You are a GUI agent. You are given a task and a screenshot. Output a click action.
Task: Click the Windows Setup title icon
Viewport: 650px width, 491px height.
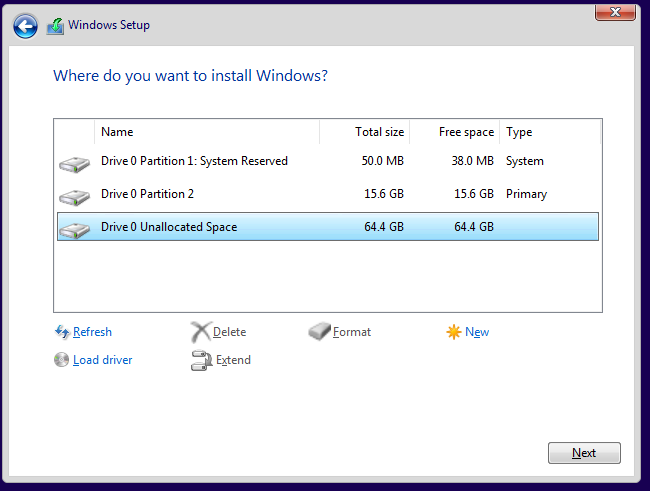(55, 26)
